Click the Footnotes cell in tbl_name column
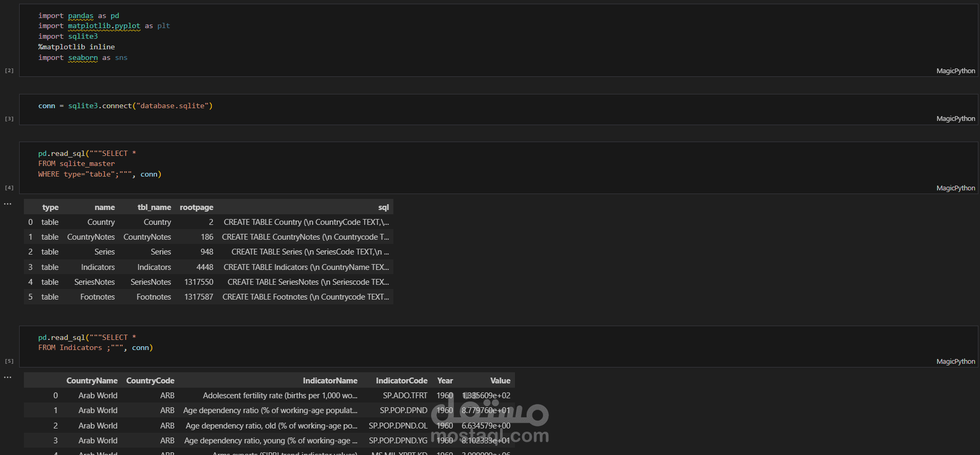The image size is (980, 455). pyautogui.click(x=154, y=297)
